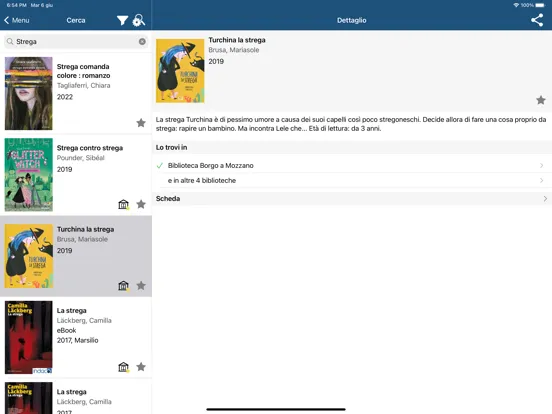Select title Strega contro strega
This screenshot has height=414, width=552.
pyautogui.click(x=90, y=148)
